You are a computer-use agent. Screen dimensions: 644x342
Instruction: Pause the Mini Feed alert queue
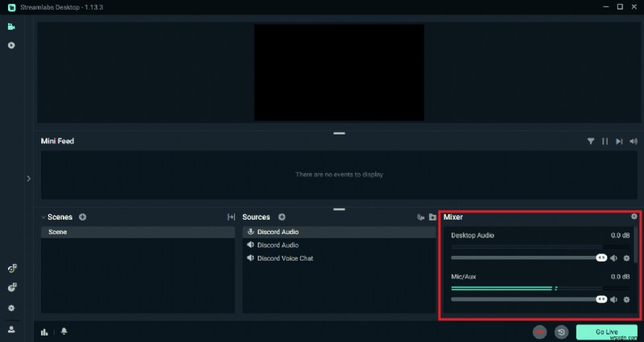point(605,142)
